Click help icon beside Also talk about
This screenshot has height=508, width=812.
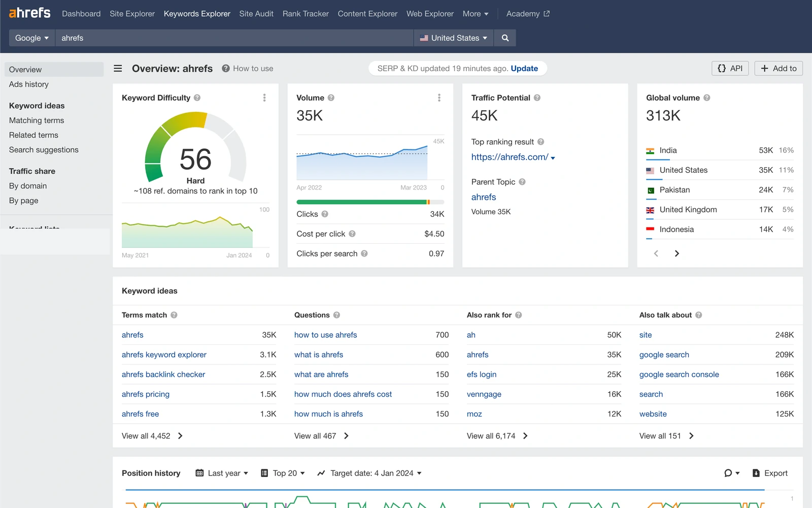point(699,315)
